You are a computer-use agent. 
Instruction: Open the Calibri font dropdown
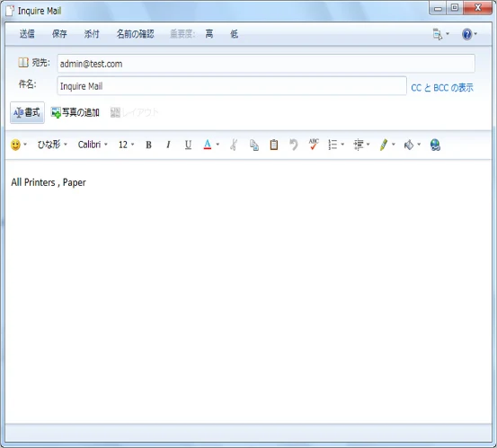pyautogui.click(x=93, y=145)
